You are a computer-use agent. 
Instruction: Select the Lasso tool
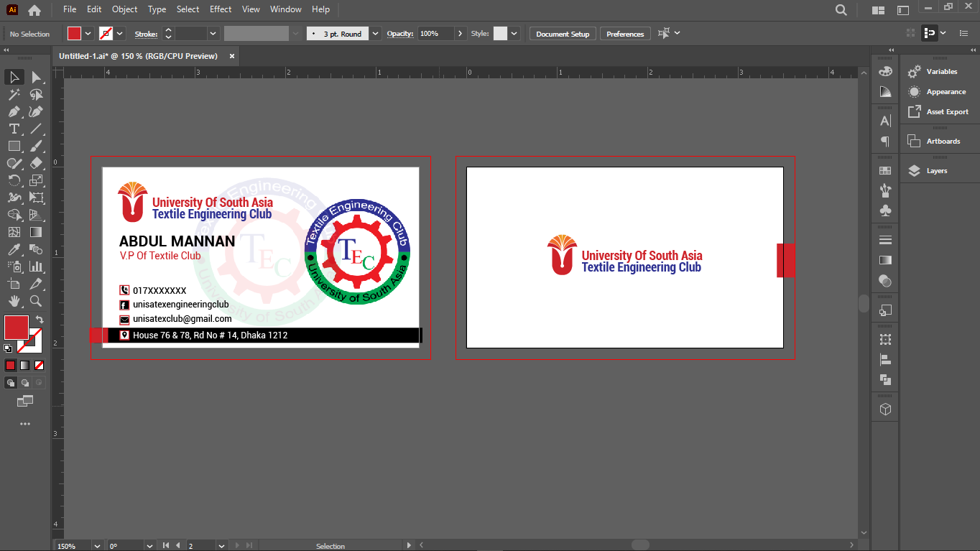36,94
